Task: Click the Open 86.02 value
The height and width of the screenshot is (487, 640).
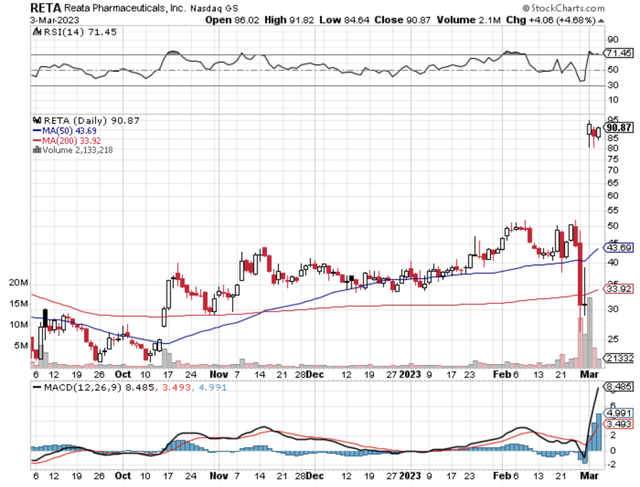Action: click(x=232, y=20)
